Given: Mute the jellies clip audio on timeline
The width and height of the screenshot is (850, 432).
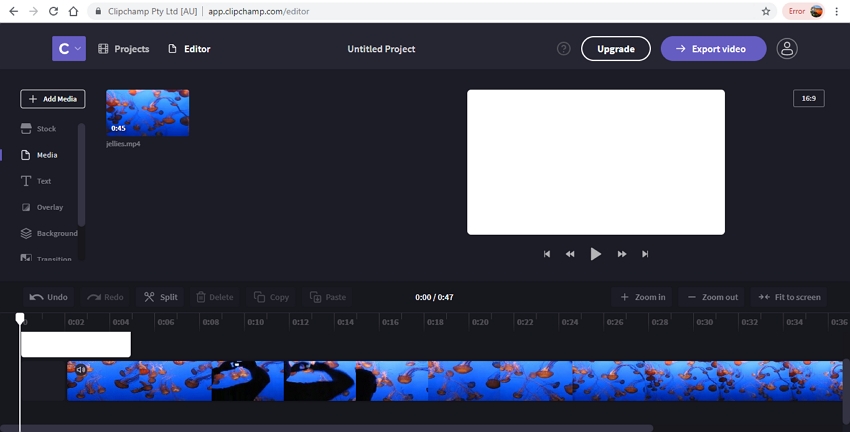Looking at the screenshot, I should (80, 370).
